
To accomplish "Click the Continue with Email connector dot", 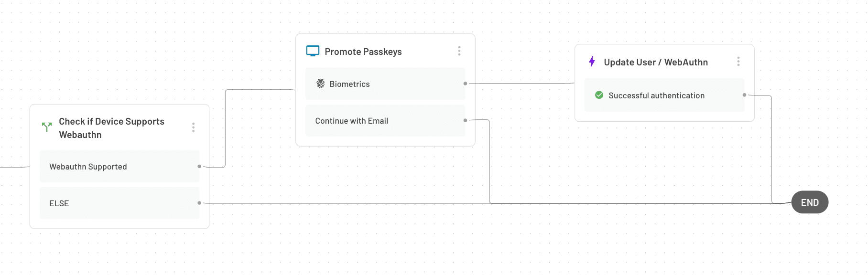I will coord(465,120).
